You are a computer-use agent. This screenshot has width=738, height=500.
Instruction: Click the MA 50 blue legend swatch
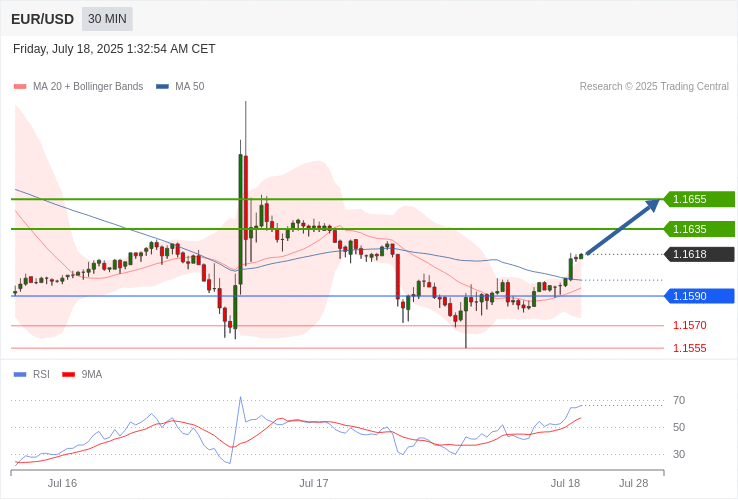(x=162, y=87)
